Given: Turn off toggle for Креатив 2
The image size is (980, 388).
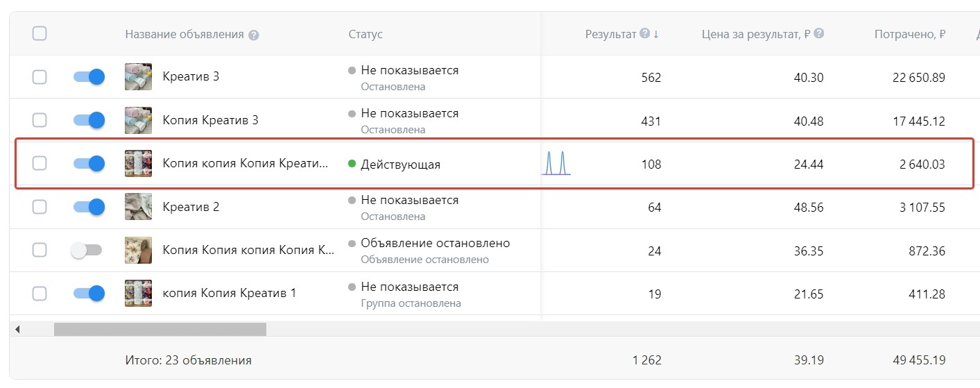Looking at the screenshot, I should 89,207.
